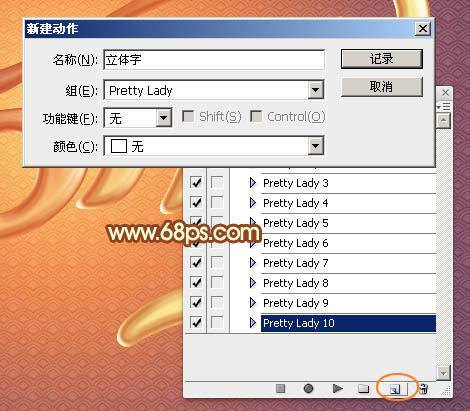Toggle the checkmark for Pretty Lady 3
Screen dimensions: 470x411
click(196, 182)
